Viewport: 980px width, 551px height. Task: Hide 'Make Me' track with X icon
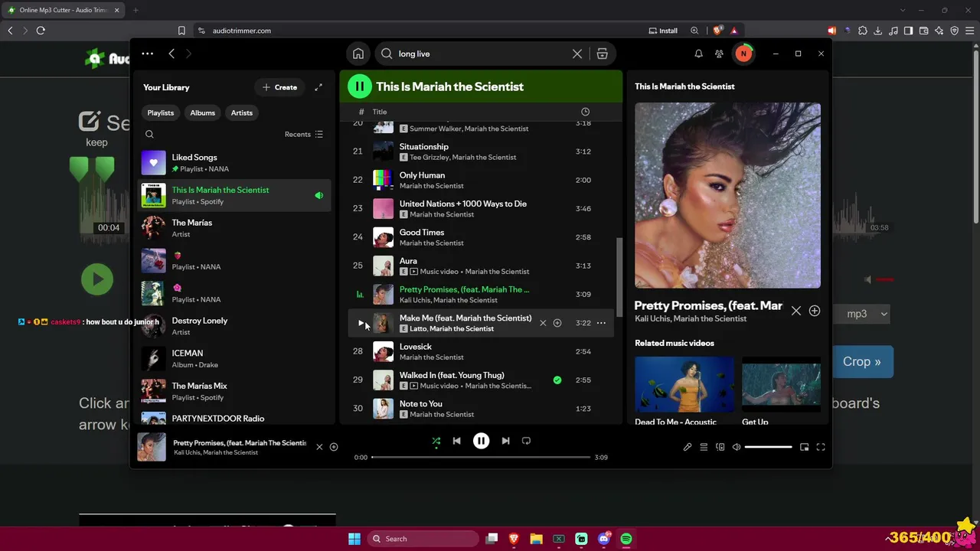543,323
